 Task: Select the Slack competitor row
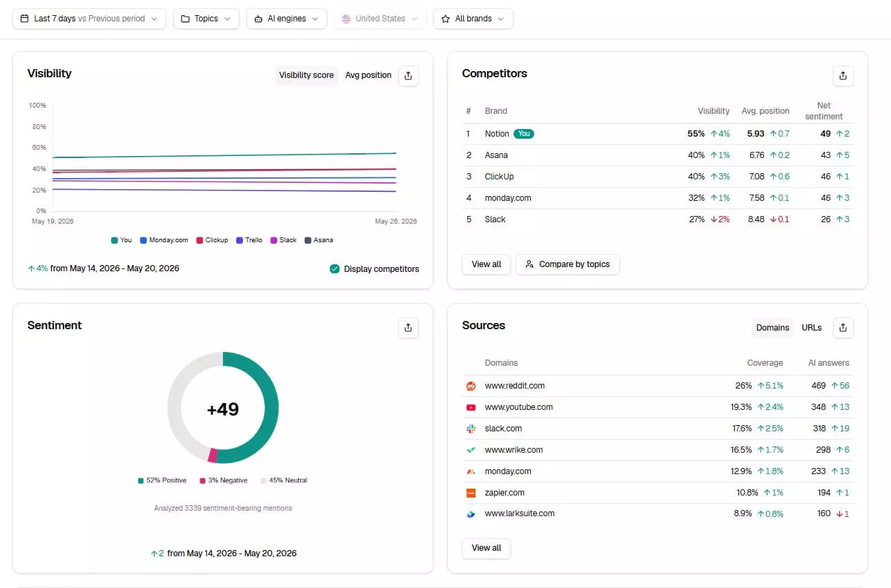(658, 219)
